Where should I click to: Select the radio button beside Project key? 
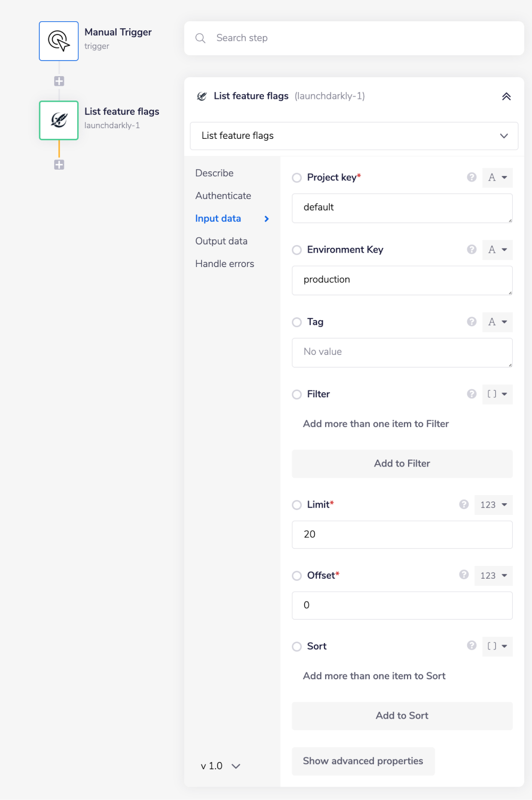(x=296, y=177)
